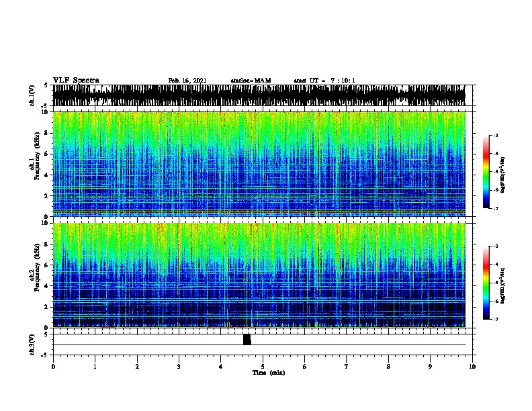This screenshot has width=532, height=411.
Task: Click the "7" tick on the time axis
Action: point(347,367)
